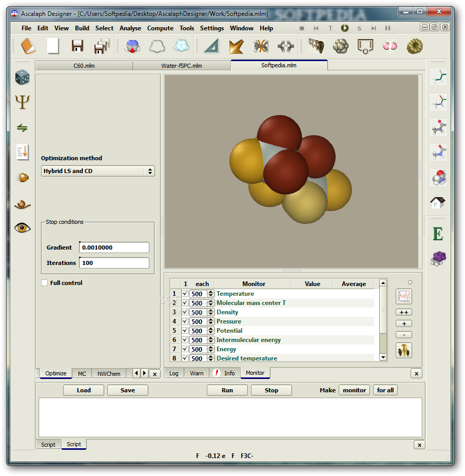Open the graph plot icon in Monitor panel
The height and width of the screenshot is (476, 465).
point(404,296)
